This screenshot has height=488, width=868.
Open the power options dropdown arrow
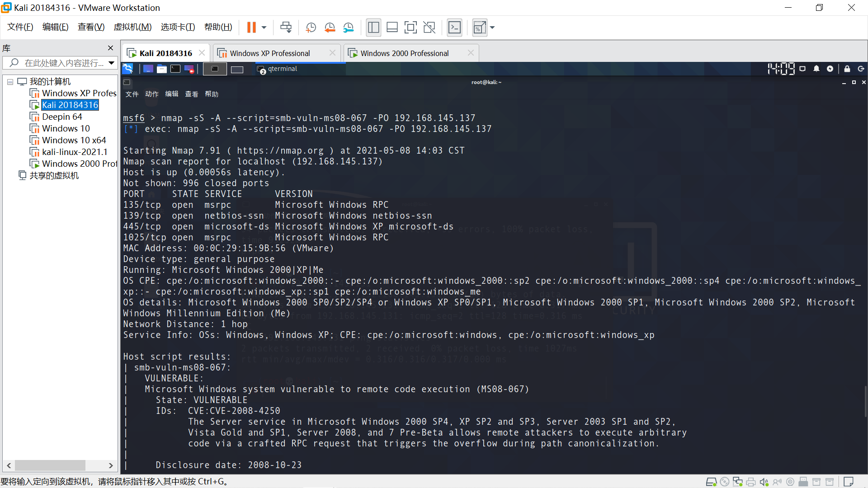point(264,28)
